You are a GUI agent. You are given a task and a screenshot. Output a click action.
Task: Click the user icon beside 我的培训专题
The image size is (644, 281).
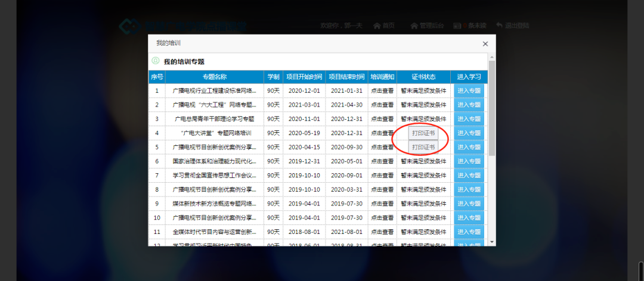coord(155,61)
